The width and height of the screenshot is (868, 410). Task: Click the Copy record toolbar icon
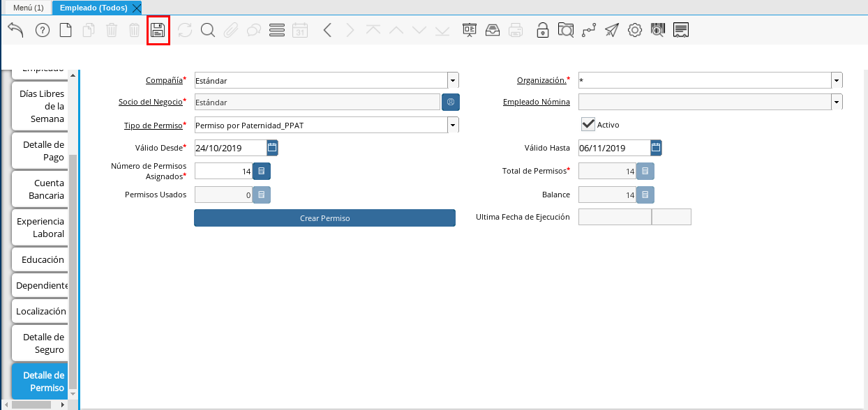pos(89,30)
